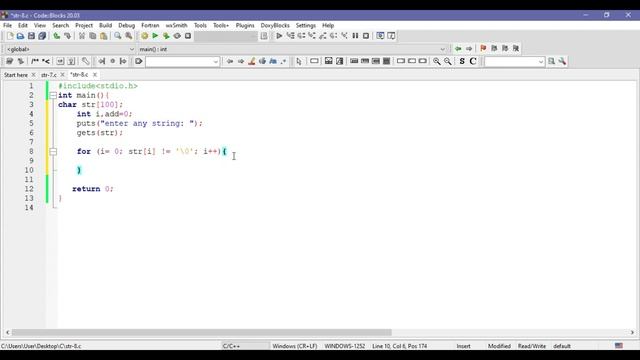
Task: Cut selection with scissors icon
Action: pyautogui.click(x=82, y=36)
